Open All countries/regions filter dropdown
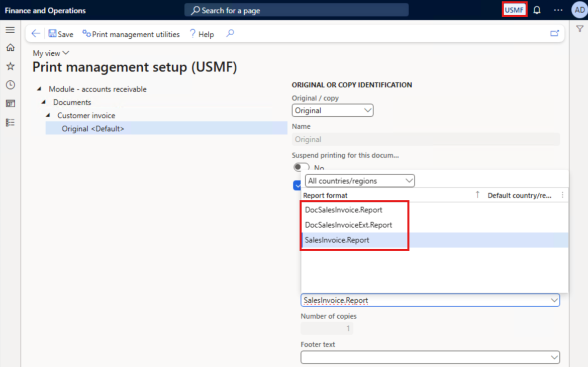The height and width of the screenshot is (367, 588). click(359, 180)
